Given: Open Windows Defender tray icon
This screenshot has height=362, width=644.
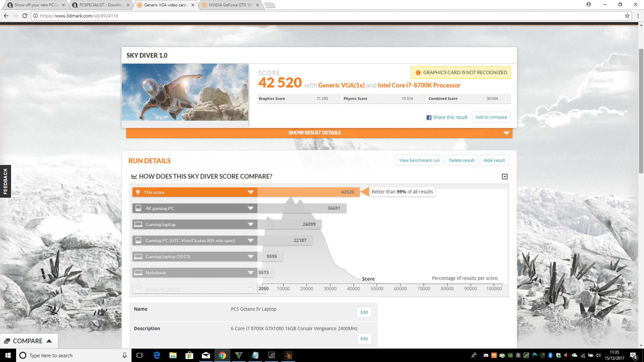Looking at the screenshot, I should pyautogui.click(x=558, y=355).
